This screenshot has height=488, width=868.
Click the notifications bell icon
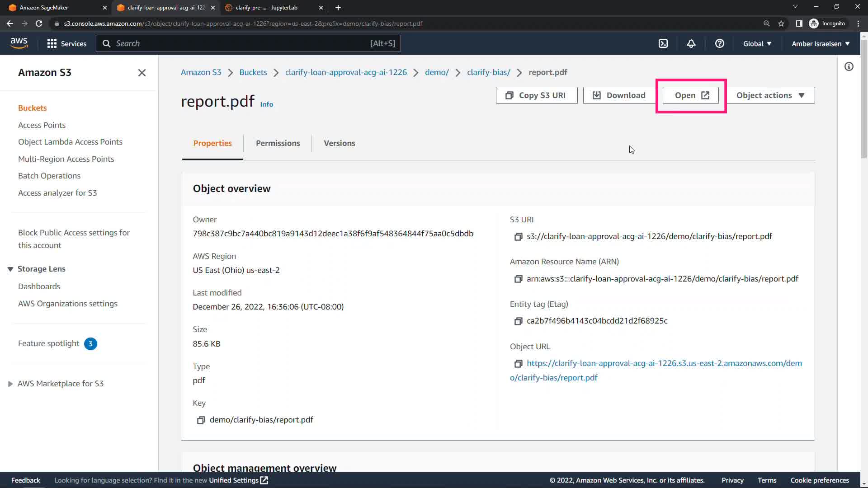691,43
